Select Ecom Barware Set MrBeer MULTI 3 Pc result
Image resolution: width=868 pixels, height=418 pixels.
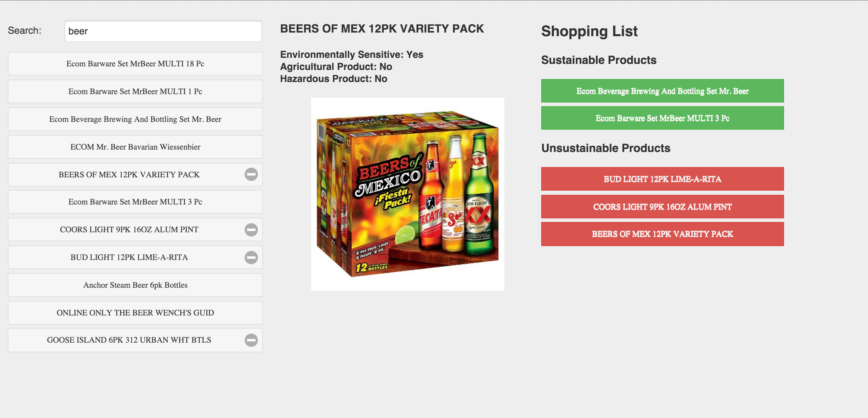tap(135, 201)
